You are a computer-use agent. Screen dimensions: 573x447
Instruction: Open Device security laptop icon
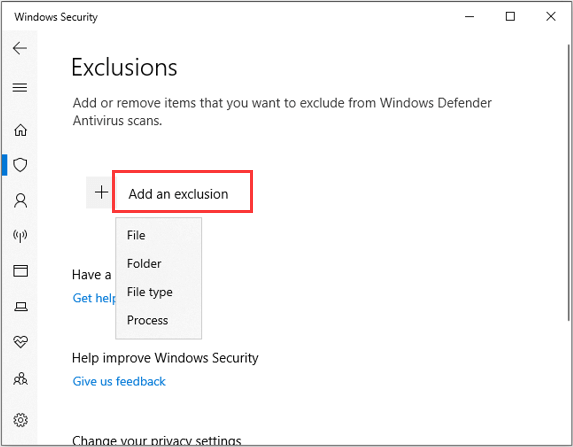pyautogui.click(x=20, y=306)
